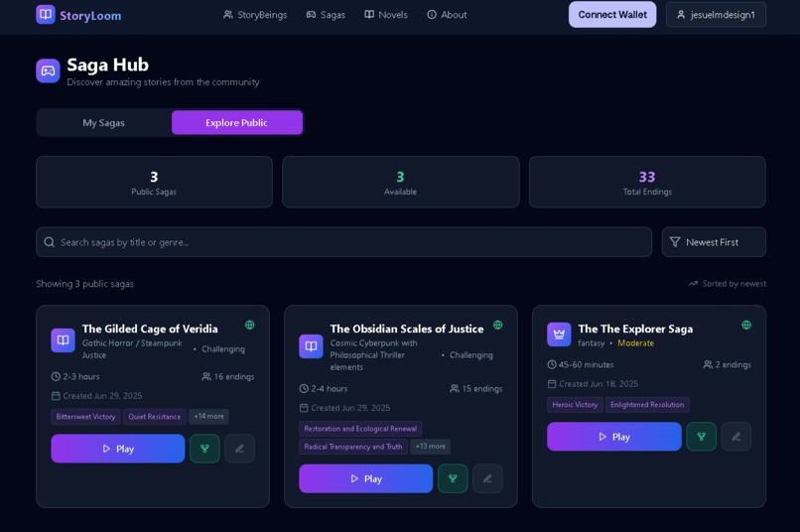Click the globe icon on Gilded Cage card

coord(249,325)
